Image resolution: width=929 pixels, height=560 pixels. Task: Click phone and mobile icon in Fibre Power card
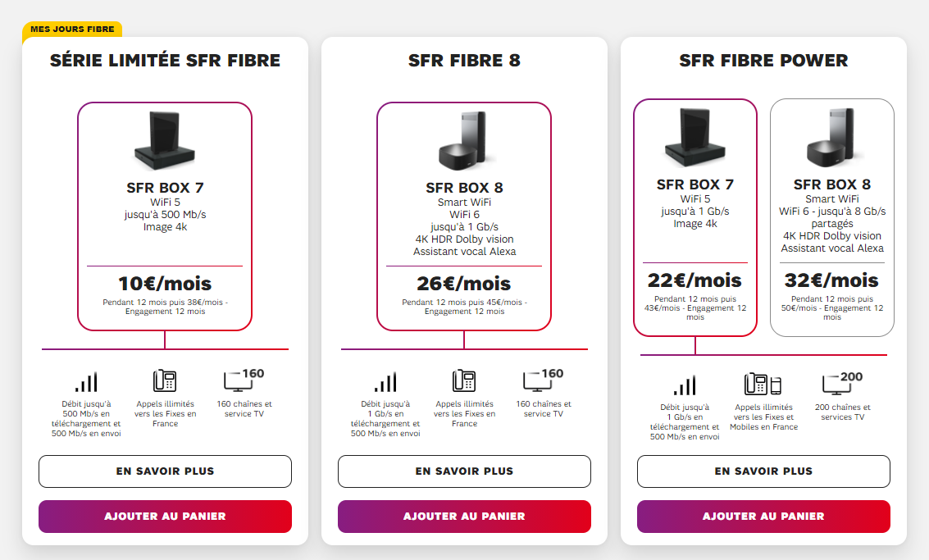763,384
